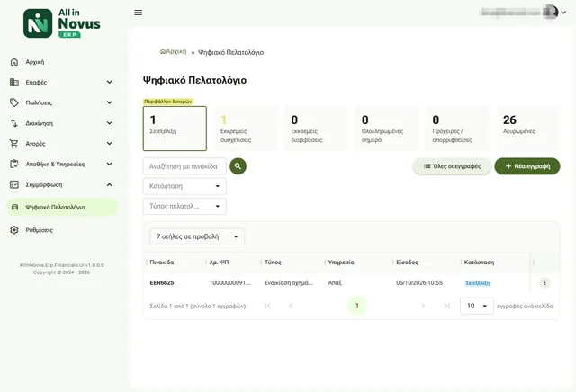Click plate EER6625 in the table
Image resolution: width=576 pixels, height=392 pixels.
click(162, 282)
